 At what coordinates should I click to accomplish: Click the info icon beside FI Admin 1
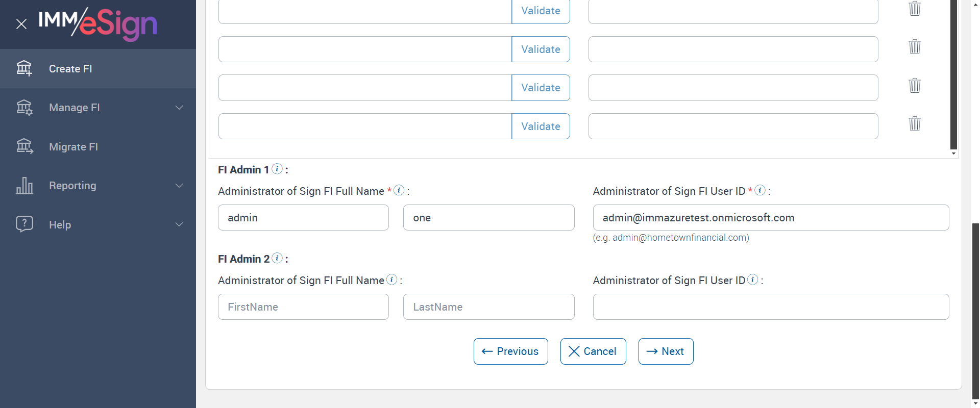[x=277, y=169]
